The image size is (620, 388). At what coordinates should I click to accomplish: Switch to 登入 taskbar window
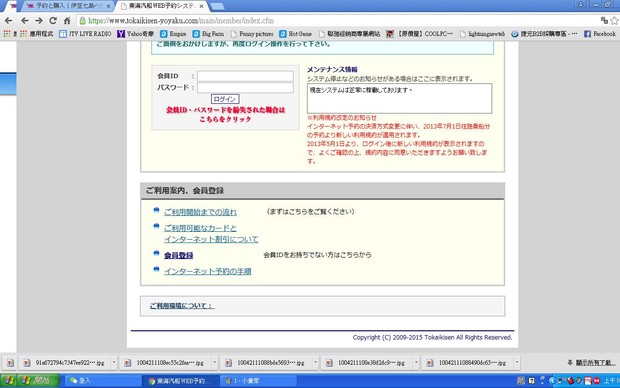102,381
